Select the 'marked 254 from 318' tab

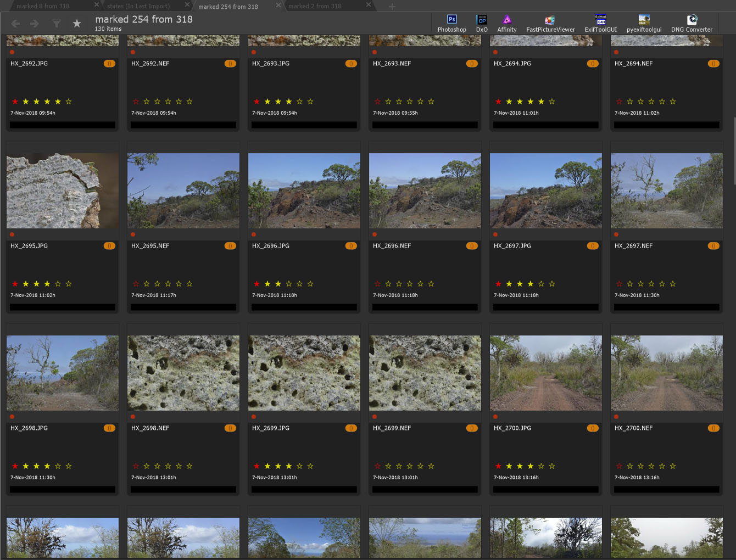coord(228,6)
